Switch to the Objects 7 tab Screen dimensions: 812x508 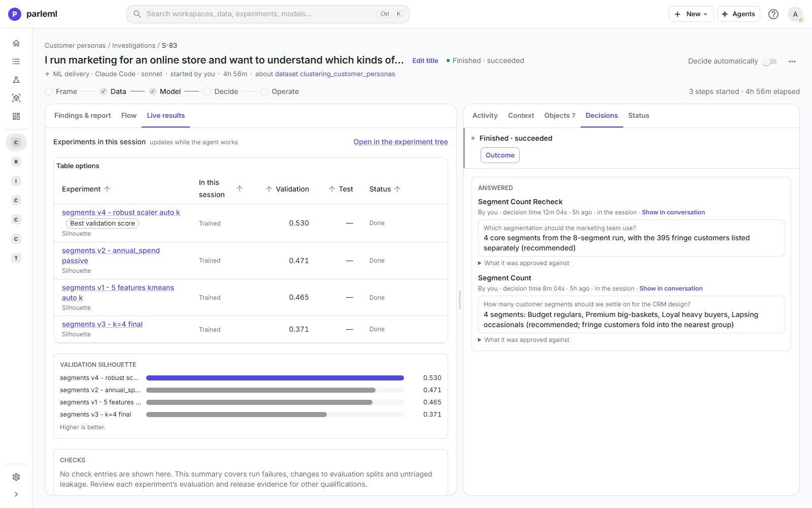560,116
